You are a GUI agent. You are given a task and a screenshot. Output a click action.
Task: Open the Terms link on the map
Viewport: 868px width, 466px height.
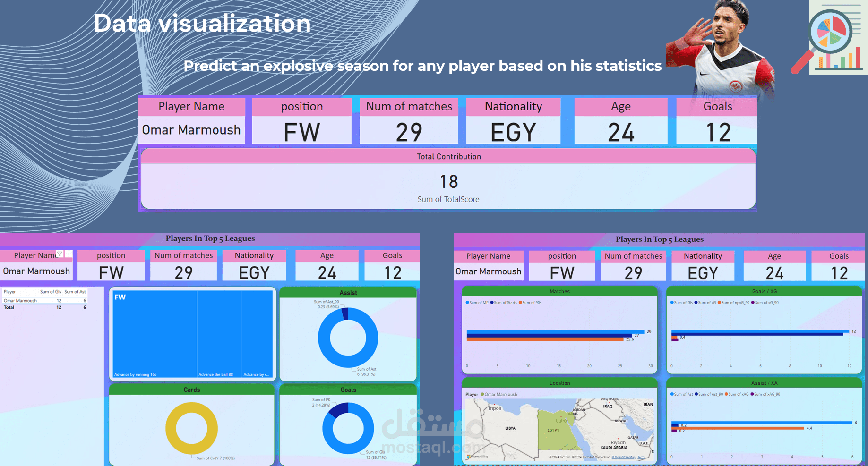(641, 457)
